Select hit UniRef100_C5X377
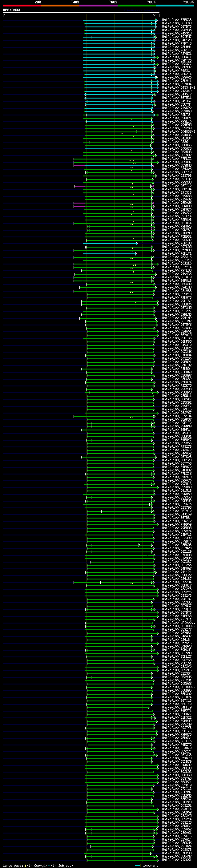The width and height of the screenshot is (197, 868). click(x=177, y=64)
